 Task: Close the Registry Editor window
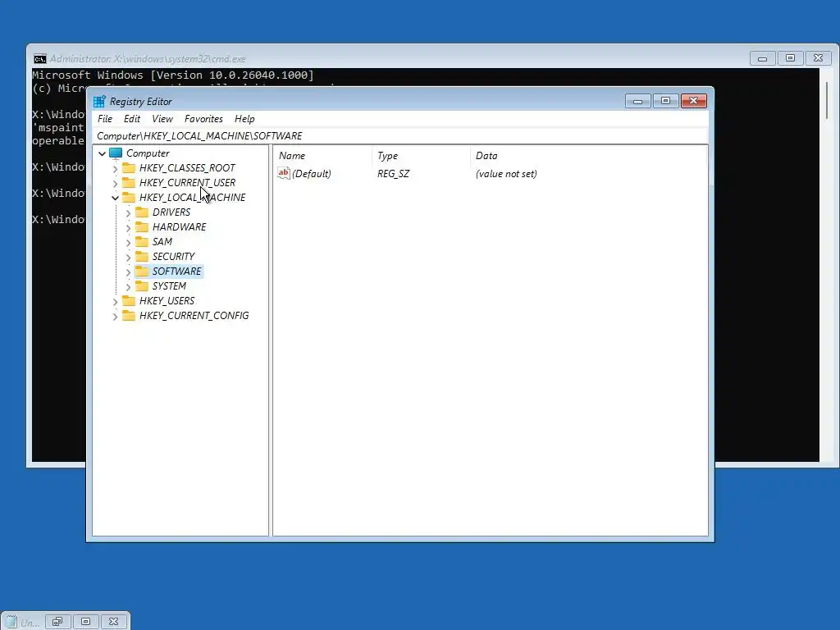tap(694, 101)
